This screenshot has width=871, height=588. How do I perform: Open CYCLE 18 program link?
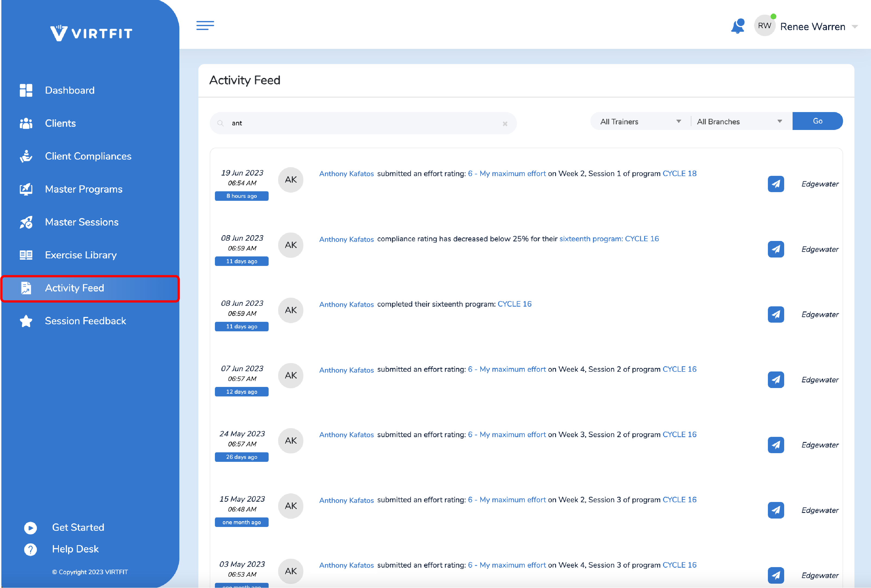tap(679, 173)
